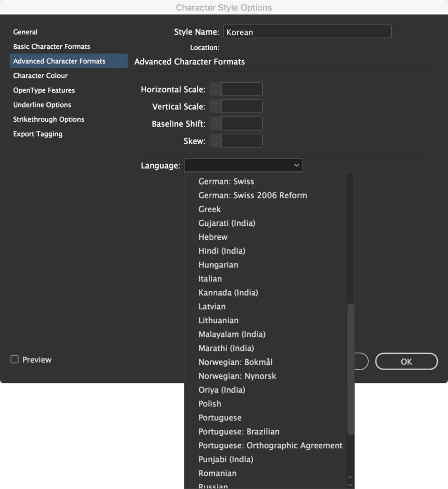
Task: Pick Romanian from the list
Action: (x=266, y=473)
